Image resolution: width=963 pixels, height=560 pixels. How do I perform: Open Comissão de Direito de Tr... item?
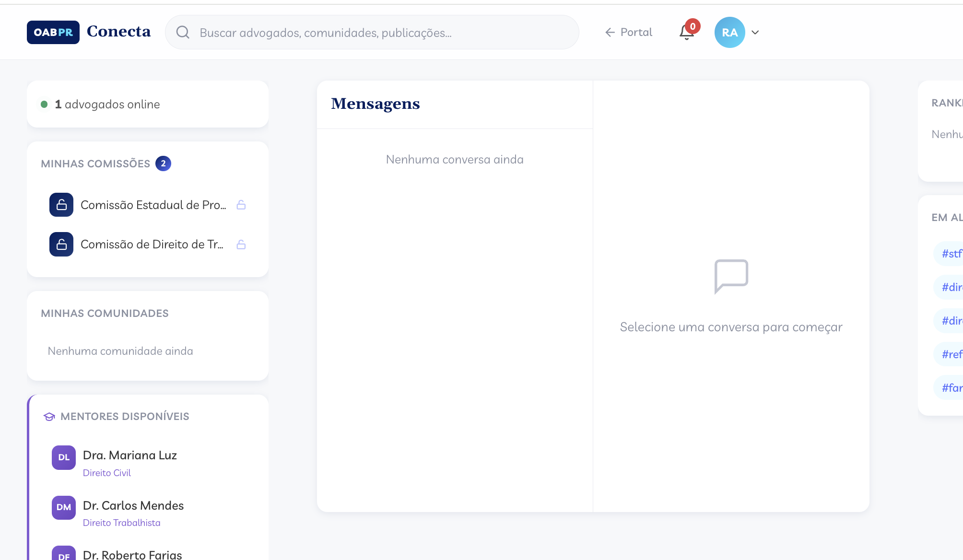click(152, 244)
